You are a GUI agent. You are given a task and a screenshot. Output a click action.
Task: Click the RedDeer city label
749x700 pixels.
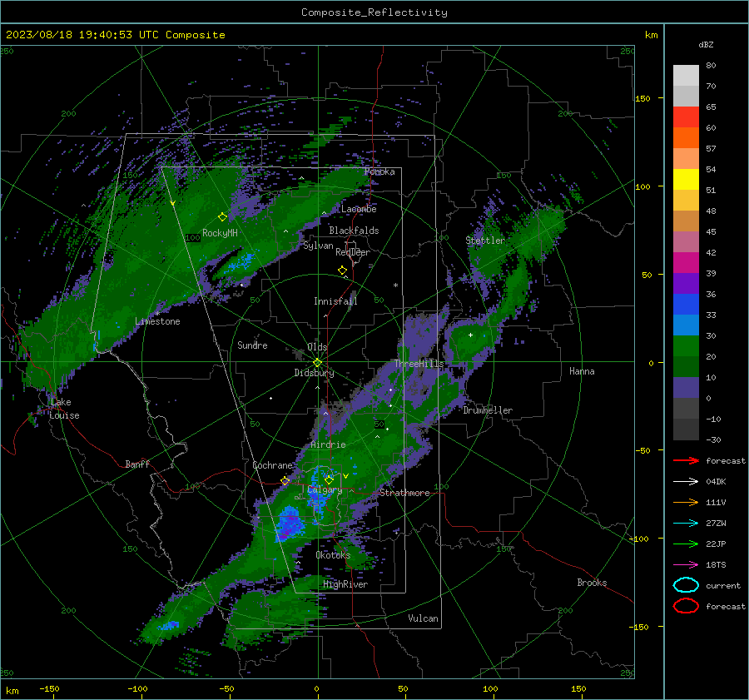pos(353,252)
